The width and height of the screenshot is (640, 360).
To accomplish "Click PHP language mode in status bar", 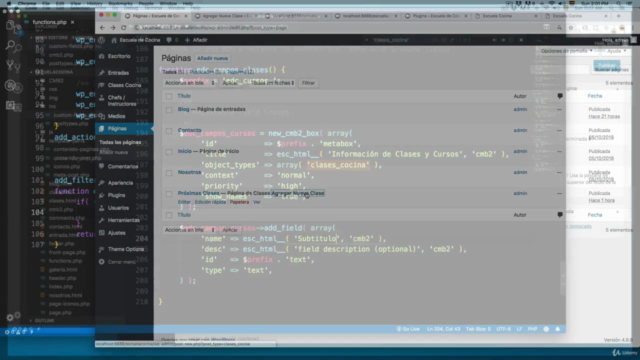I will pos(532,329).
